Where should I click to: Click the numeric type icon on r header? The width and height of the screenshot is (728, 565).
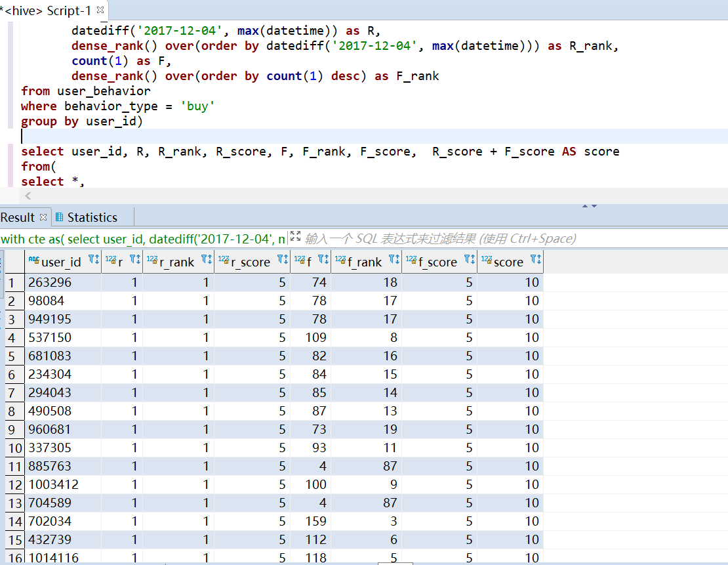(111, 261)
